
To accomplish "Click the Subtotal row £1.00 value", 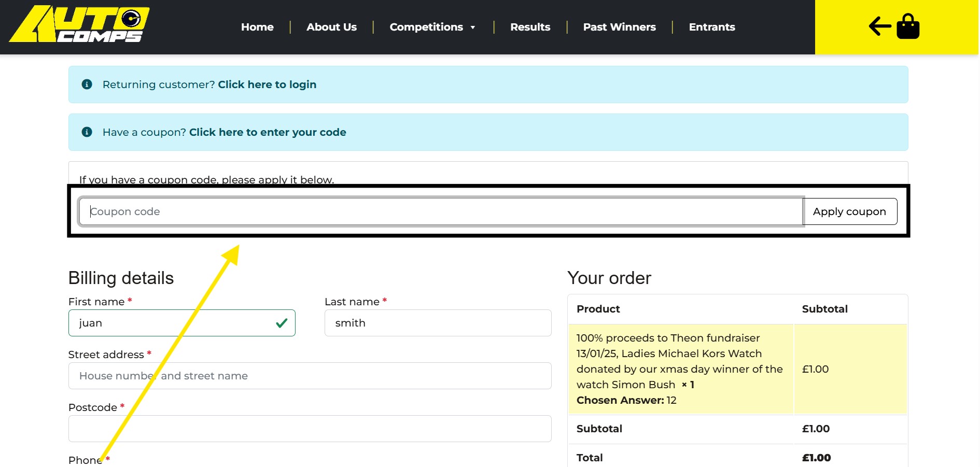I will pos(816,429).
